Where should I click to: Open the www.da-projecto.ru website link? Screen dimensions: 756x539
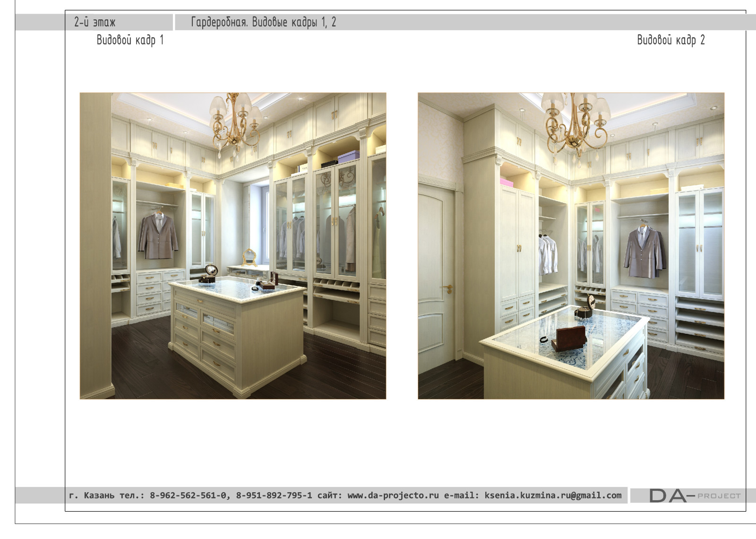[393, 496]
